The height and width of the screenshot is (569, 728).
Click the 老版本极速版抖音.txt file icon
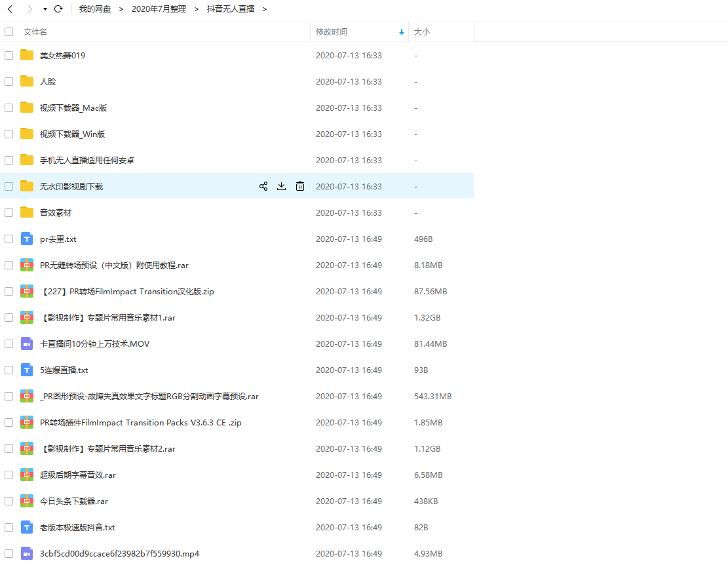pyautogui.click(x=27, y=527)
